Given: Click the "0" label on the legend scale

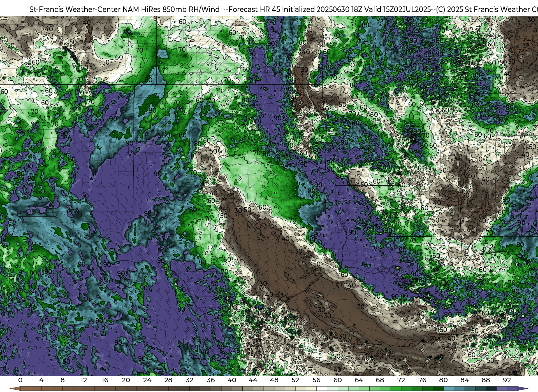Looking at the screenshot, I should (x=20, y=380).
